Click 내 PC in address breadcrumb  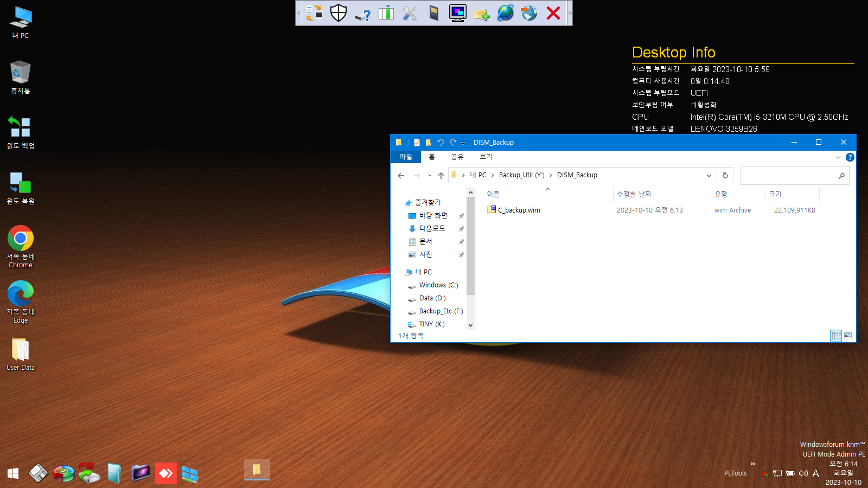478,175
